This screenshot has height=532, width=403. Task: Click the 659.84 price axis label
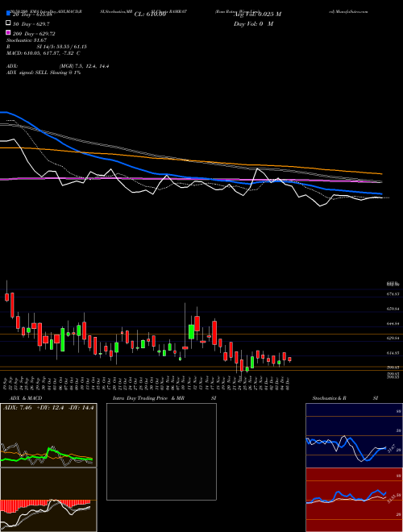(x=393, y=309)
